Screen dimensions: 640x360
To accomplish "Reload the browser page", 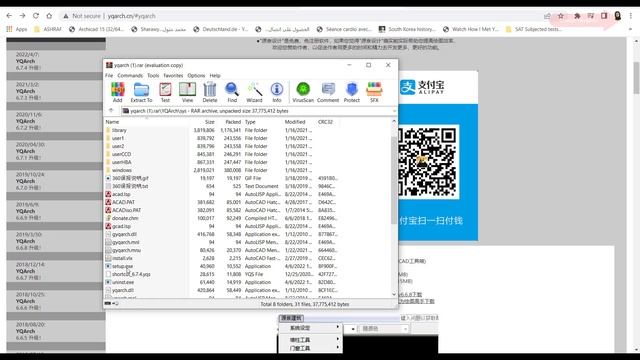I will (x=36, y=16).
